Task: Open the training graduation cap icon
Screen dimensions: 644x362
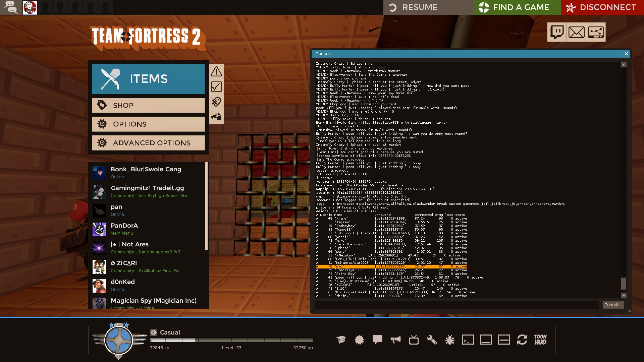Action: [341, 340]
